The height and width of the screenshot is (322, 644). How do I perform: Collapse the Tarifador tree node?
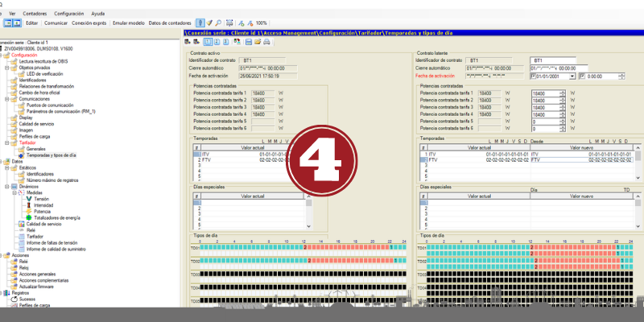point(7,142)
